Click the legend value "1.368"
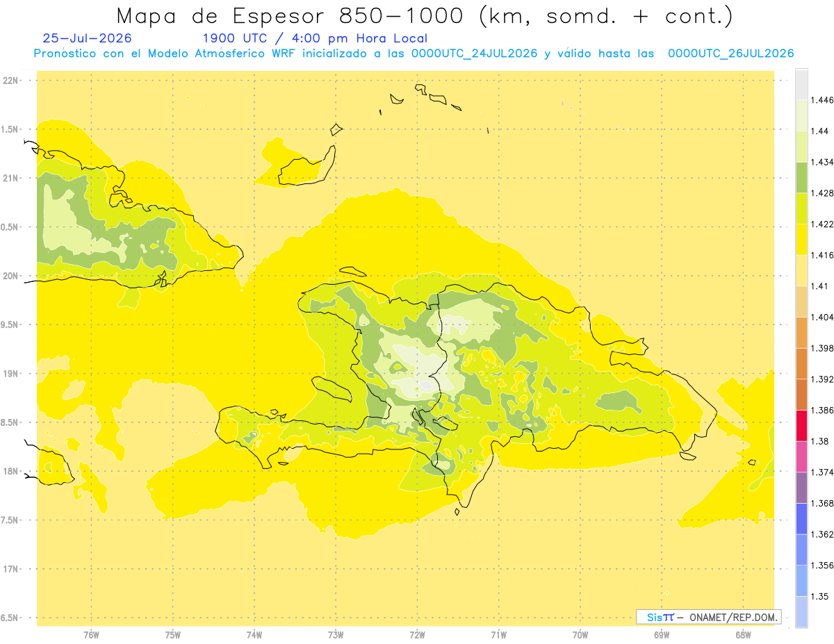Screen dimensions: 834x644 (824, 503)
